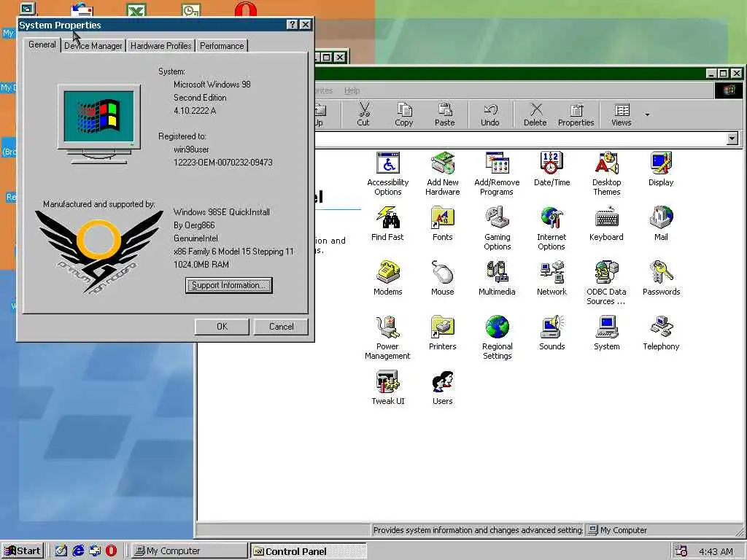The image size is (747, 560).
Task: Click the system tray scheduler icon
Action: (681, 551)
